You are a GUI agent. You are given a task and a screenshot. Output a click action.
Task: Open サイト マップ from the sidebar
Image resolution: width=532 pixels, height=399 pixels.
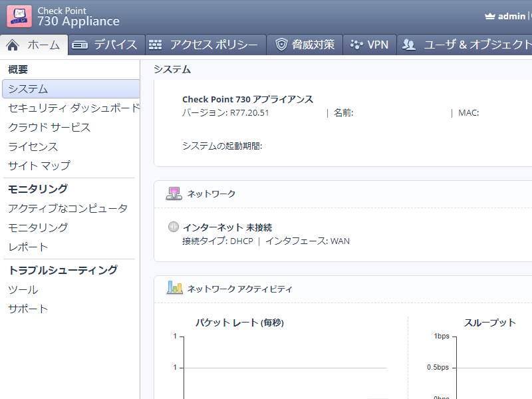(39, 166)
